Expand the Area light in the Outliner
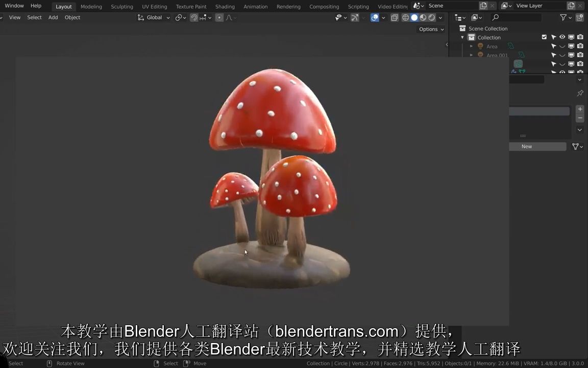 click(x=472, y=46)
